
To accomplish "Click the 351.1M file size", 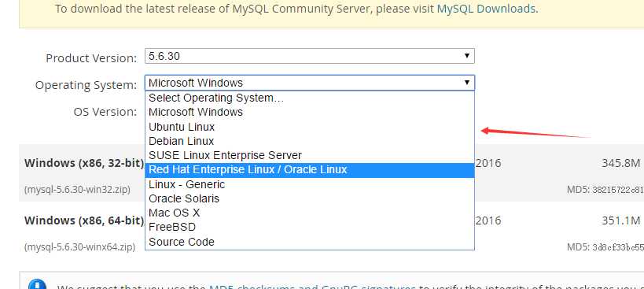I will coord(621,220).
